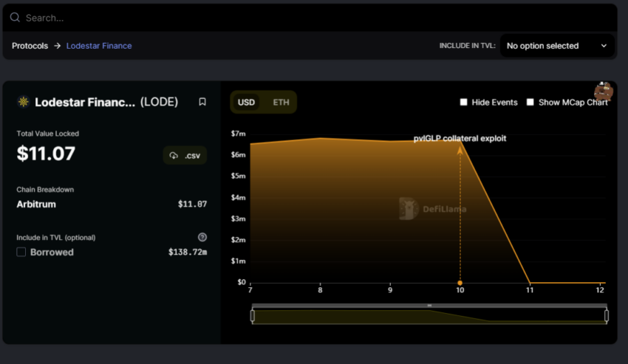Click the (LODE) token symbol text
628x364 pixels.
[159, 102]
